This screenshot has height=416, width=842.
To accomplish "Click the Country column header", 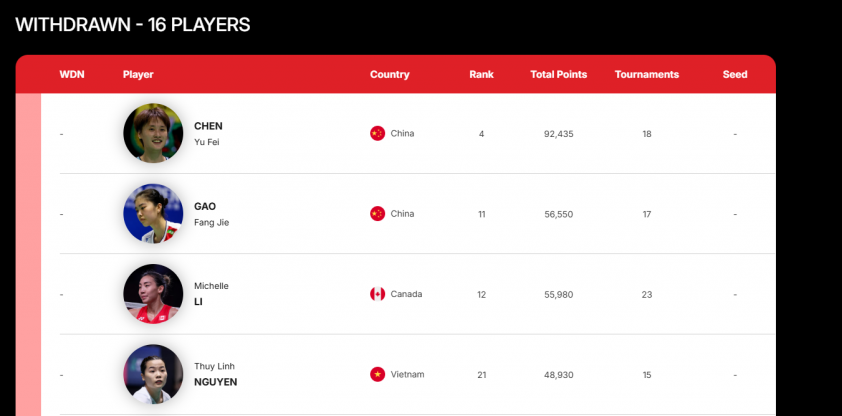I will click(389, 75).
